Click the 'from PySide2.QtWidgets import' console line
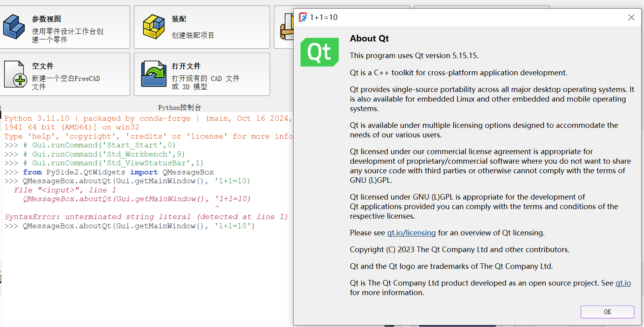The image size is (644, 327). point(109,172)
